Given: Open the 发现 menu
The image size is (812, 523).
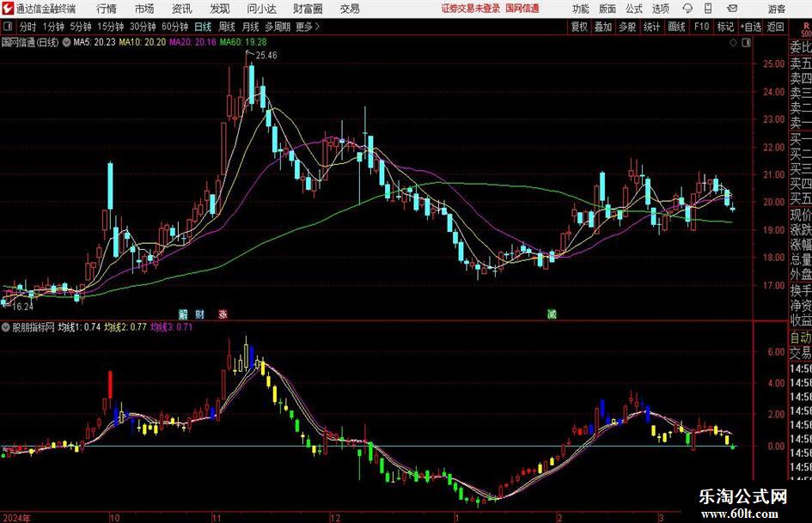Looking at the screenshot, I should pos(219,9).
